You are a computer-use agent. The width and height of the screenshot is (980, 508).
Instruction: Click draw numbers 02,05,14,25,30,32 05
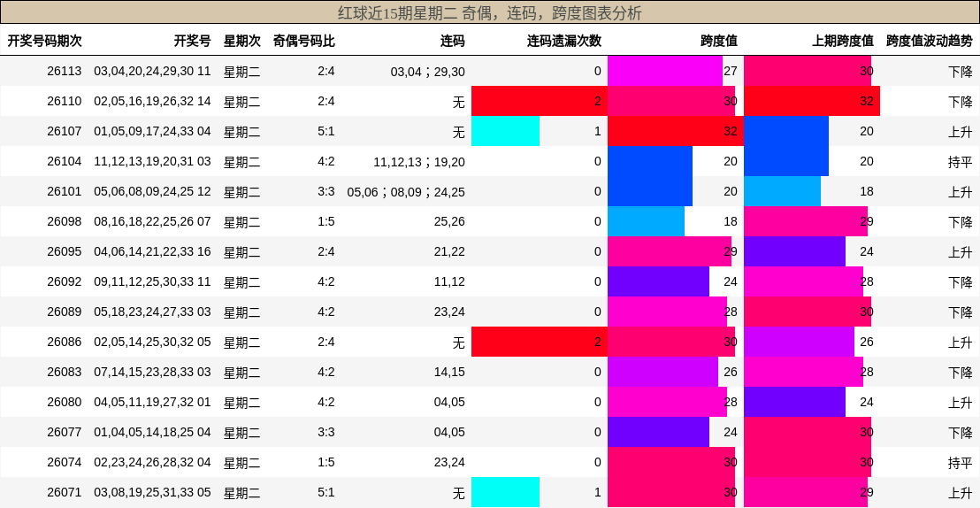click(x=152, y=342)
